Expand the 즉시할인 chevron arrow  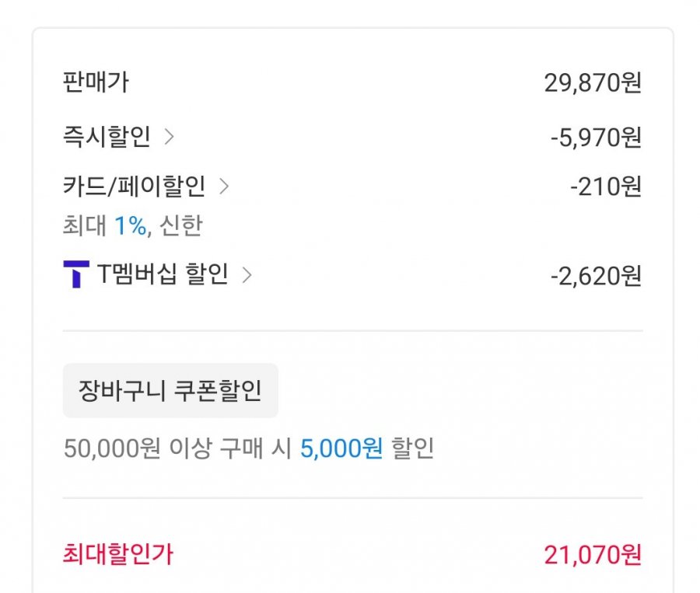point(169,137)
